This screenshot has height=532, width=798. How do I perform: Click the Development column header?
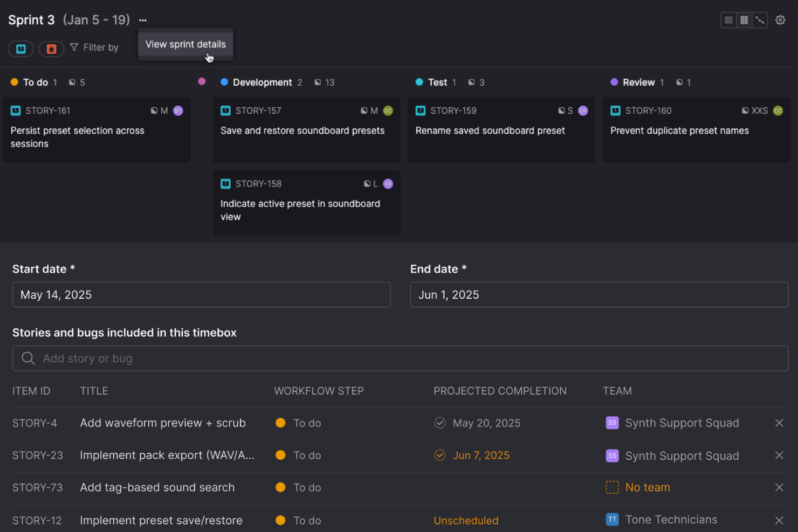tap(262, 82)
